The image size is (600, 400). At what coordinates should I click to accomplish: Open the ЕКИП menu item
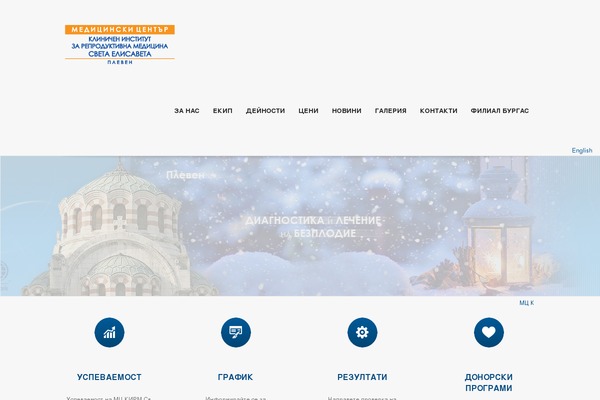[x=223, y=111]
